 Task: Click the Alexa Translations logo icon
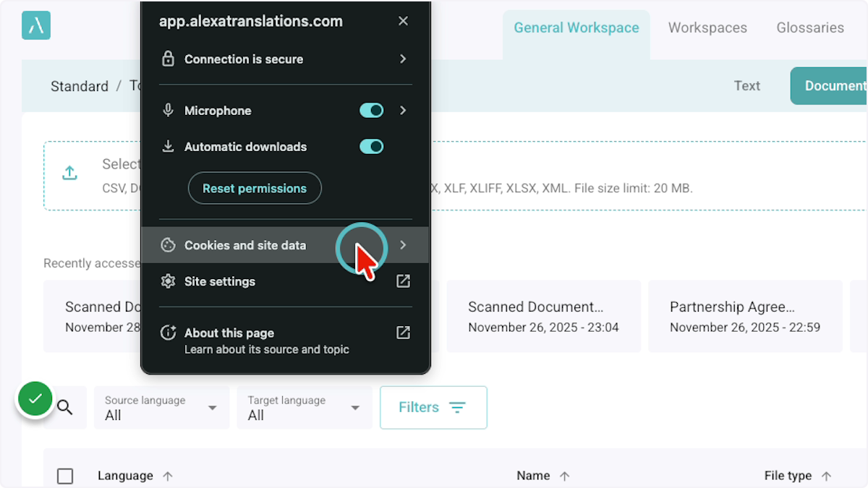(36, 26)
